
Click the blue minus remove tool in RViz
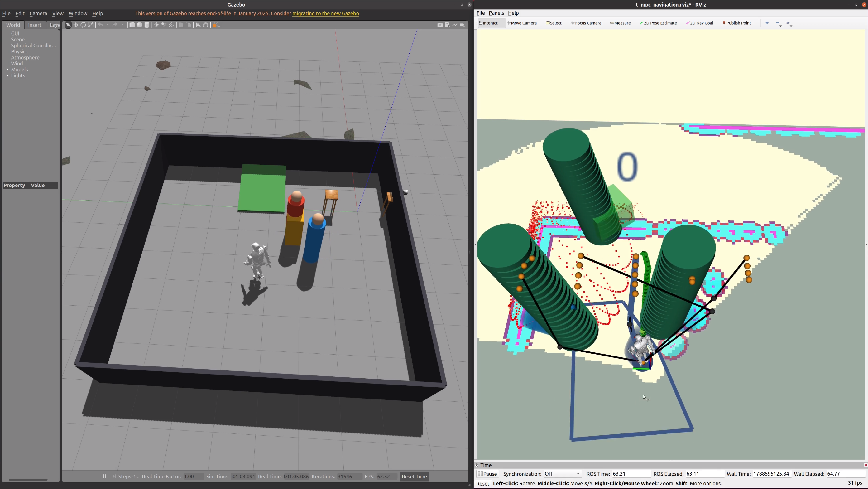click(x=777, y=23)
